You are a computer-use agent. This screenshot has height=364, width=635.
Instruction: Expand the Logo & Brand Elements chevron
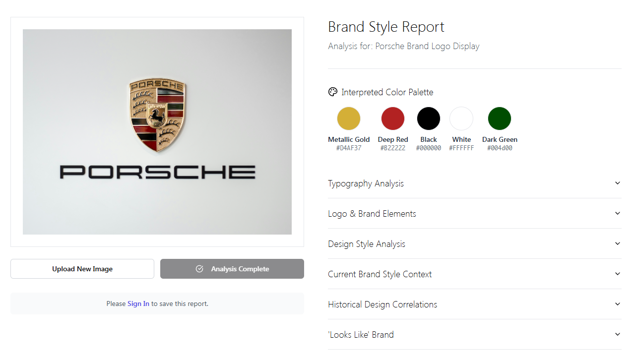(618, 213)
